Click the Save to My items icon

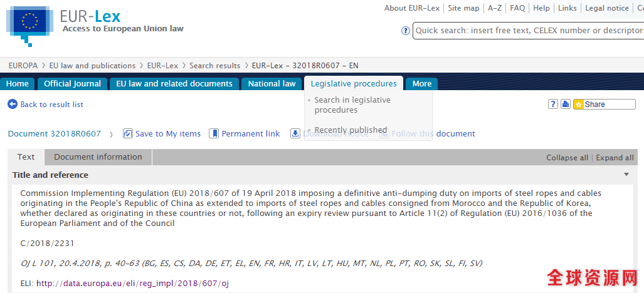coord(128,133)
